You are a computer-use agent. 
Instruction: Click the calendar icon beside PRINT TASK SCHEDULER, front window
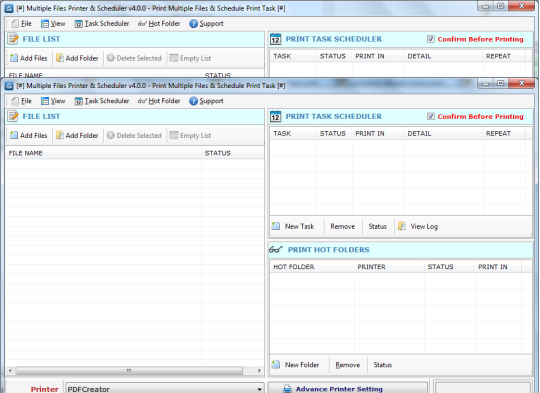[x=276, y=116]
